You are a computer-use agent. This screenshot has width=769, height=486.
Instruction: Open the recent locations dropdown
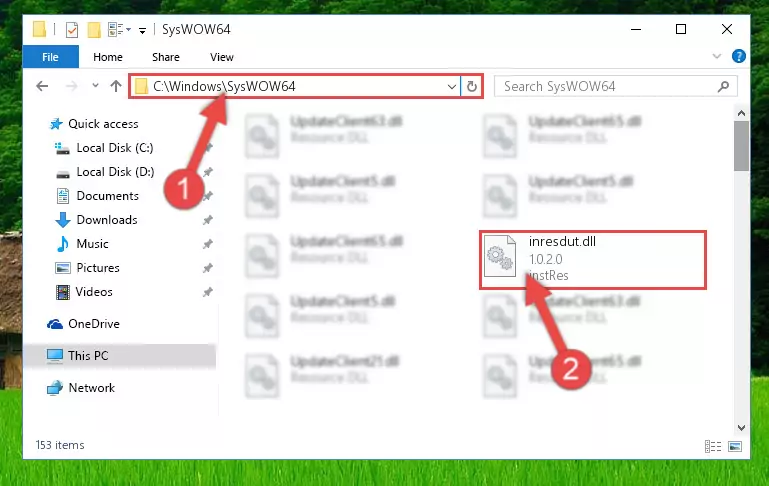click(x=95, y=86)
